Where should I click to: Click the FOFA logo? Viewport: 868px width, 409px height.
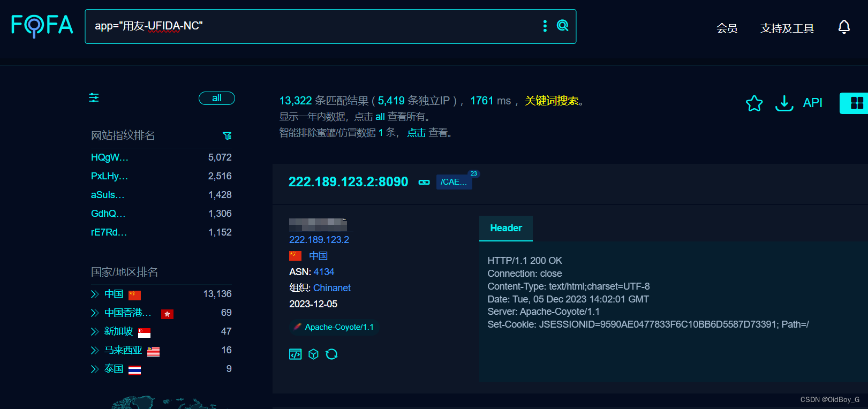42,25
